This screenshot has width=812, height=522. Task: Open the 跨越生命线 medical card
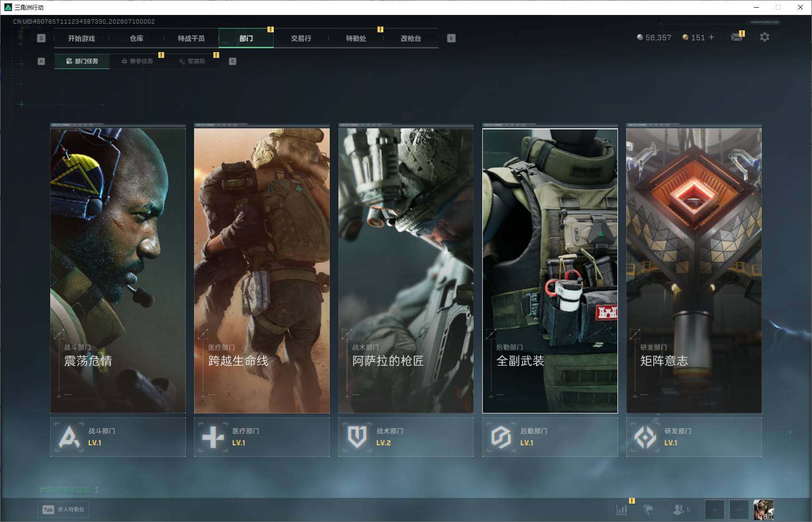coord(262,269)
